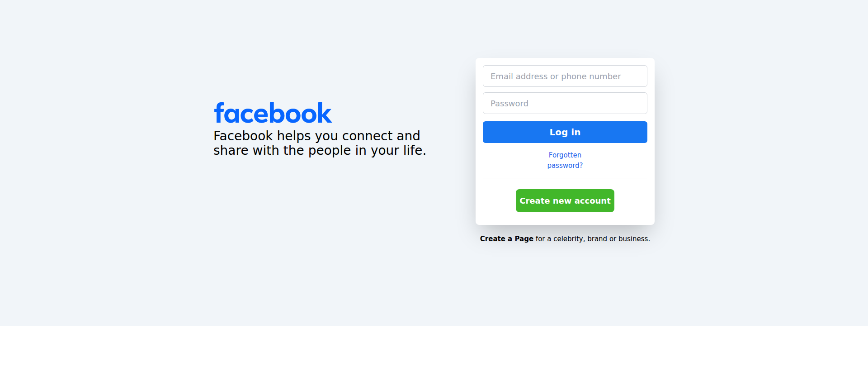The width and height of the screenshot is (868, 367).
Task: Click the tagline line 'share with the people in your life.'
Action: point(320,150)
